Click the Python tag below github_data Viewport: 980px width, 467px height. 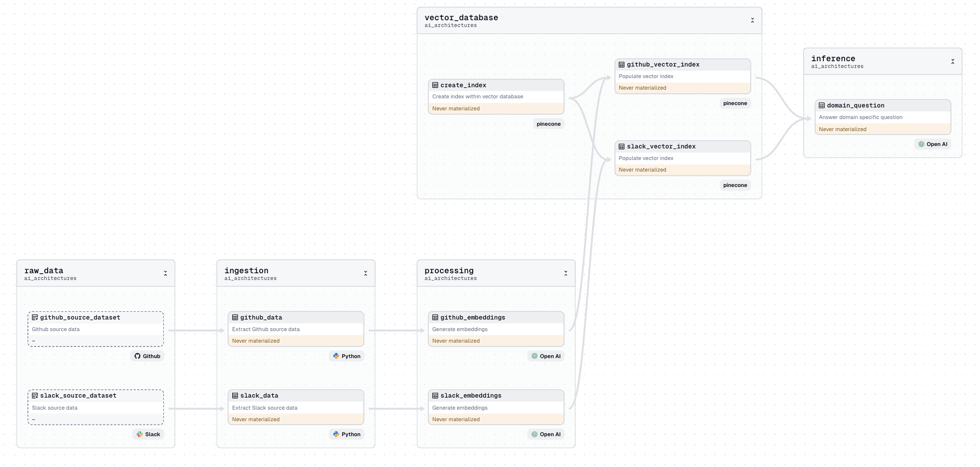click(x=347, y=356)
